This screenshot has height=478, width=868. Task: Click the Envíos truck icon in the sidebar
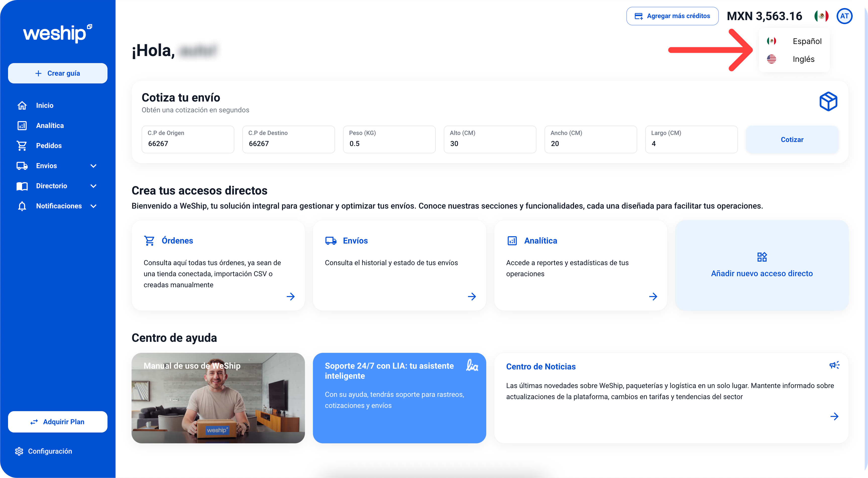point(22,166)
